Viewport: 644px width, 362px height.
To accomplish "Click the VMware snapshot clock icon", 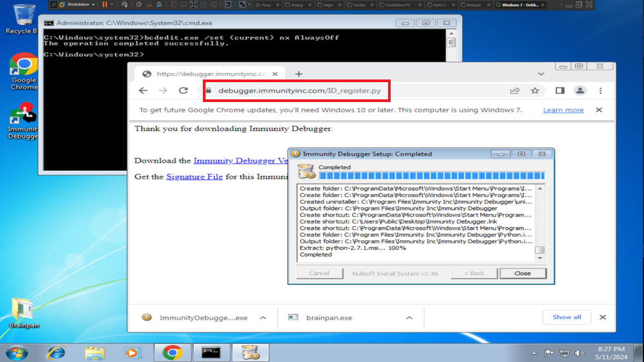I will coord(139,4).
